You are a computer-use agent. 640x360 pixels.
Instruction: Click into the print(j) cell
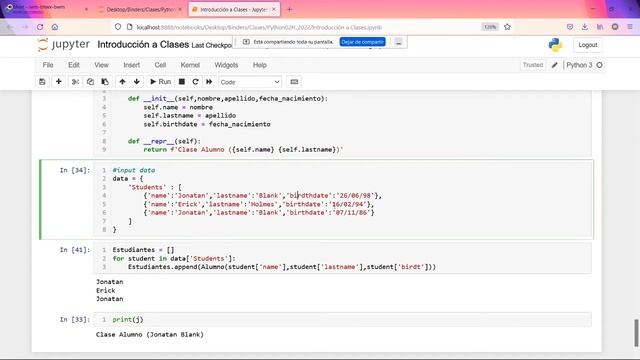pyautogui.click(x=342, y=320)
